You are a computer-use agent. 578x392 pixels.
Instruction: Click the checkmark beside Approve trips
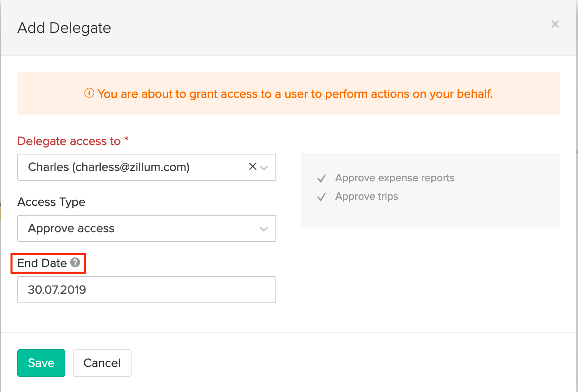(x=321, y=197)
